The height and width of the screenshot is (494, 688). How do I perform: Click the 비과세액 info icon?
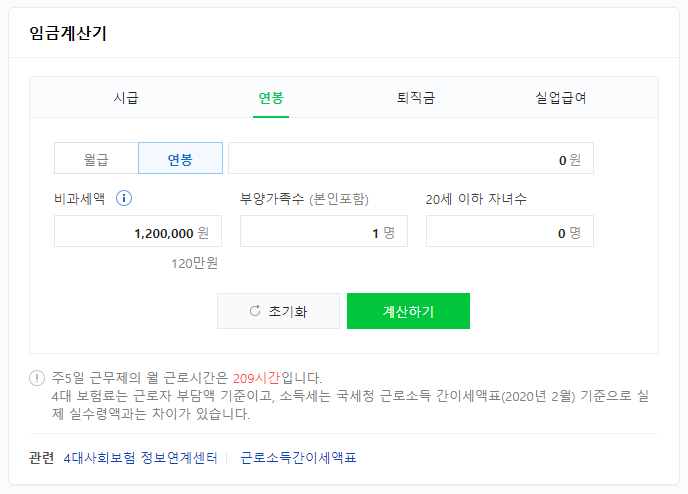pos(124,198)
